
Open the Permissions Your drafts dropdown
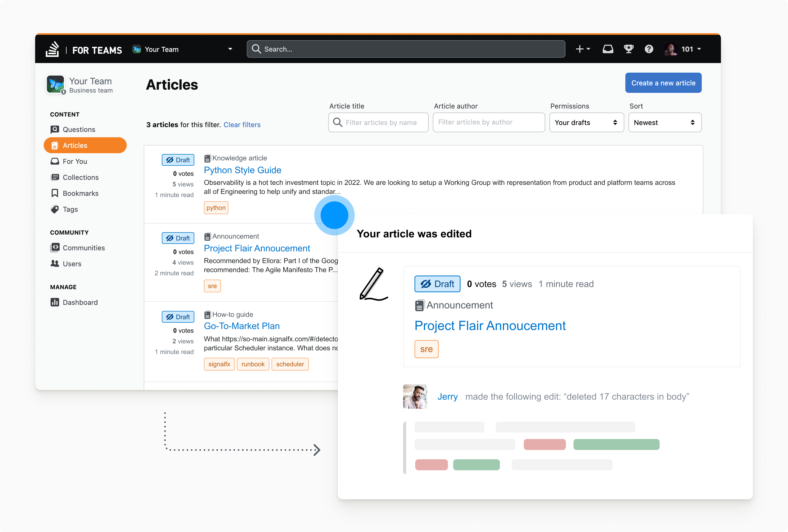click(x=586, y=122)
